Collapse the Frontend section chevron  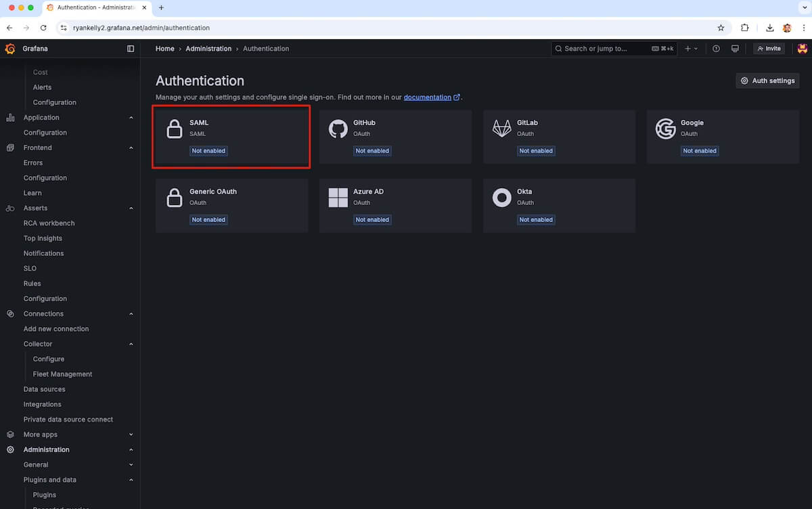131,148
